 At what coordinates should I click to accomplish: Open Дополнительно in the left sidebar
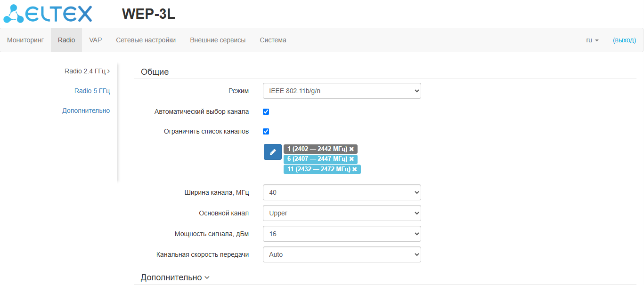[86, 111]
